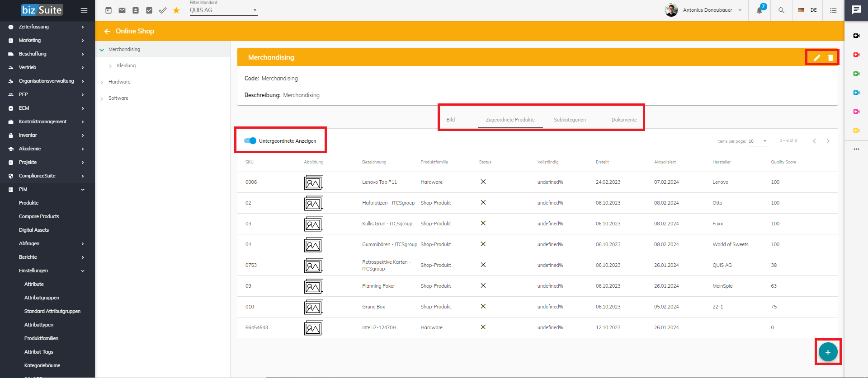This screenshot has height=378, width=868.
Task: Open the Filter Mandant QUIS AG dropdown
Action: click(x=223, y=10)
